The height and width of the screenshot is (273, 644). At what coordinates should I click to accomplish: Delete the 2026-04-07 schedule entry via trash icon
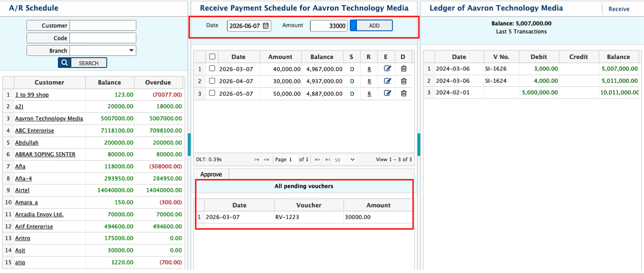point(404,81)
